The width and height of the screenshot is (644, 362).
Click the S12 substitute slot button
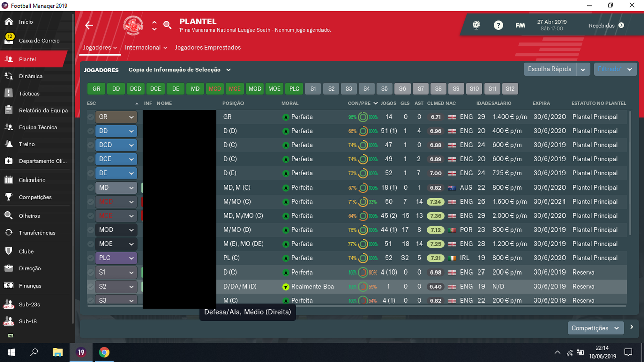point(510,89)
